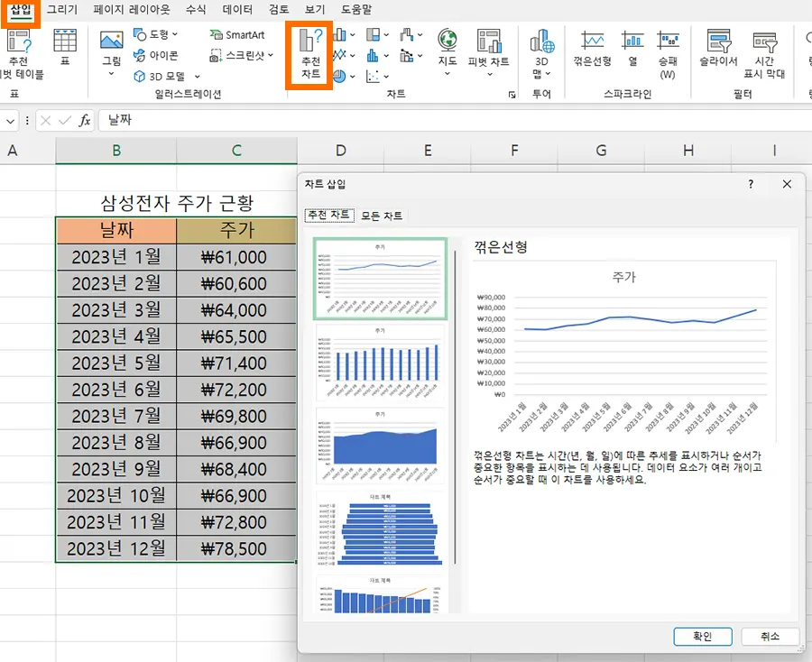The height and width of the screenshot is (662, 812).
Task: Open the 그리기 ribbon tab
Action: [x=62, y=9]
